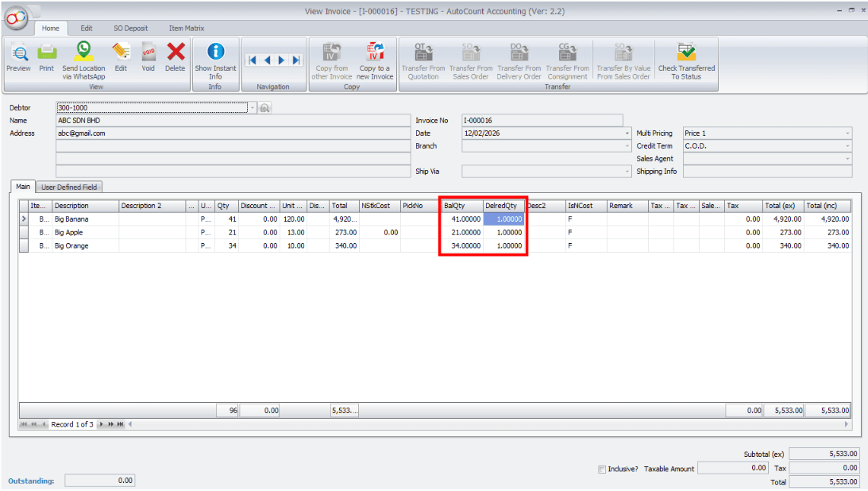Open the User Defined Field tab
The height and width of the screenshot is (491, 868).
[69, 187]
